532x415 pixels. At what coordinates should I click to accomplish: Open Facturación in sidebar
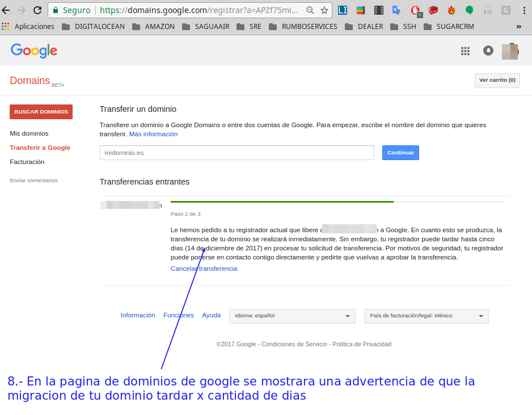(x=27, y=162)
